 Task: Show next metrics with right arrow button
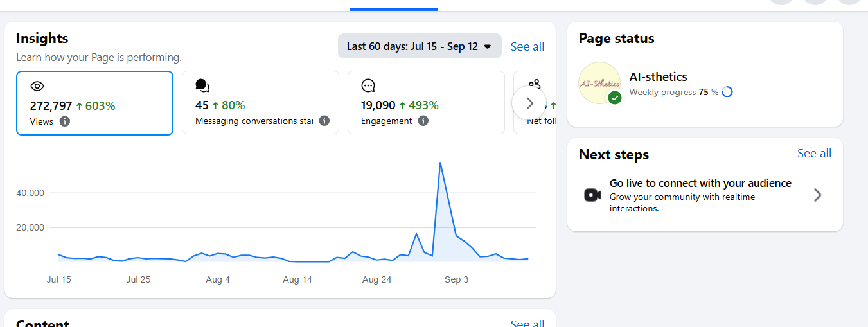pos(529,103)
